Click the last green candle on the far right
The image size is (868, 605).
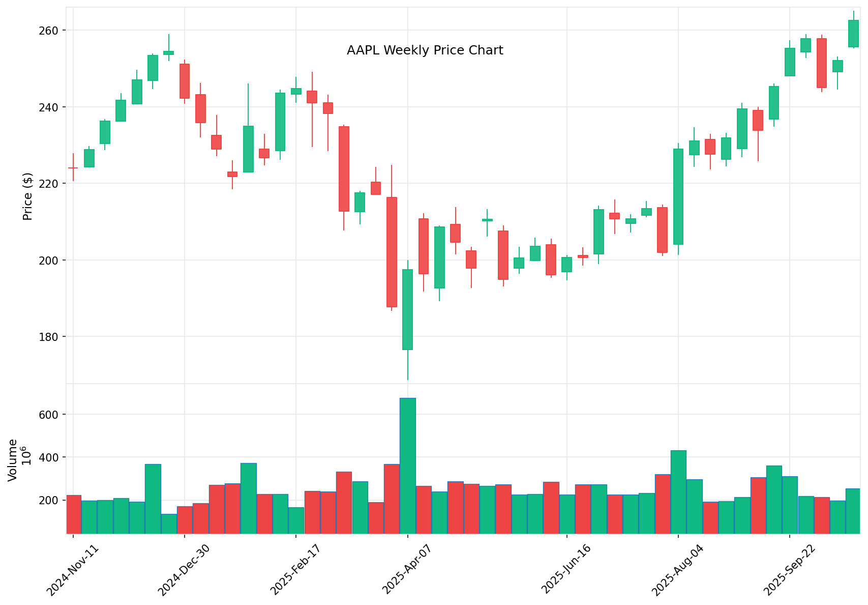pos(853,34)
